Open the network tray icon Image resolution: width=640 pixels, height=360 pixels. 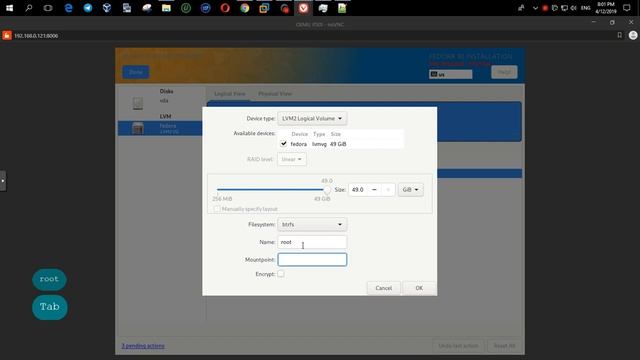point(564,8)
